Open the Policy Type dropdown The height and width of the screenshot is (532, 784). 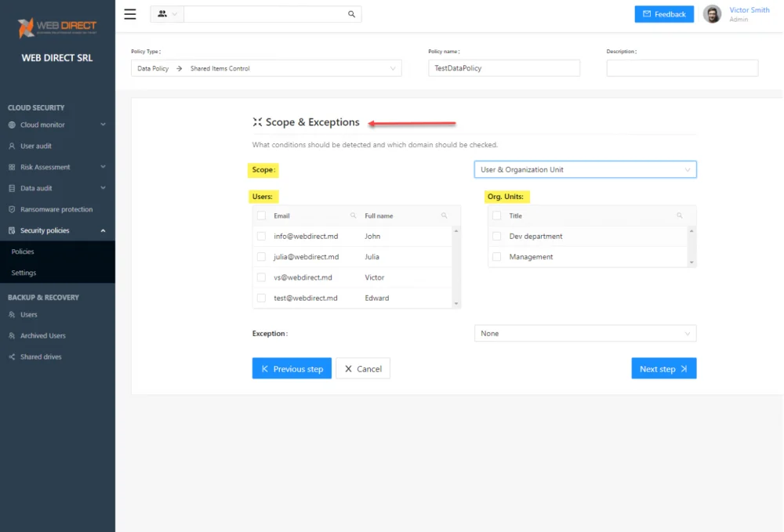click(266, 68)
